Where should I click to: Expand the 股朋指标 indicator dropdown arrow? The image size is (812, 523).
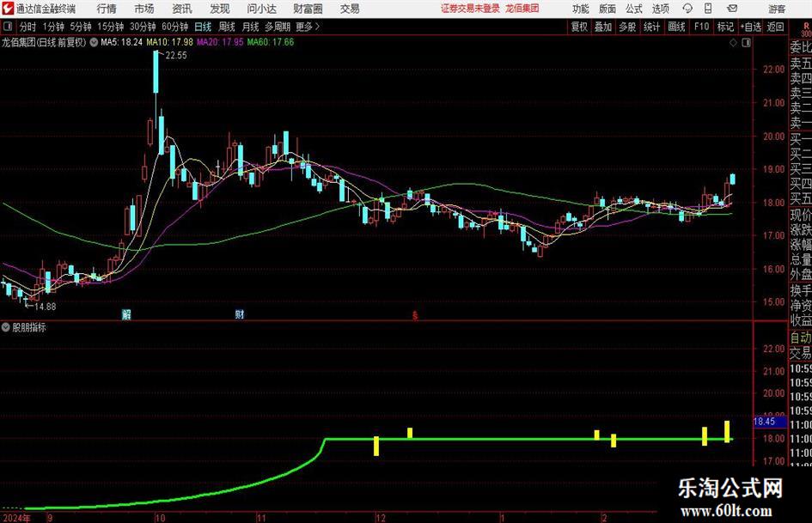pos(6,327)
